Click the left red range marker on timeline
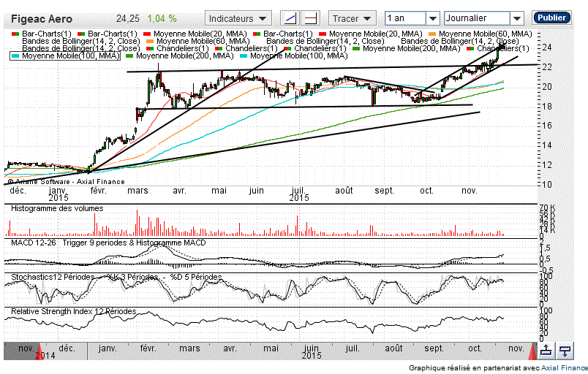 39,351
